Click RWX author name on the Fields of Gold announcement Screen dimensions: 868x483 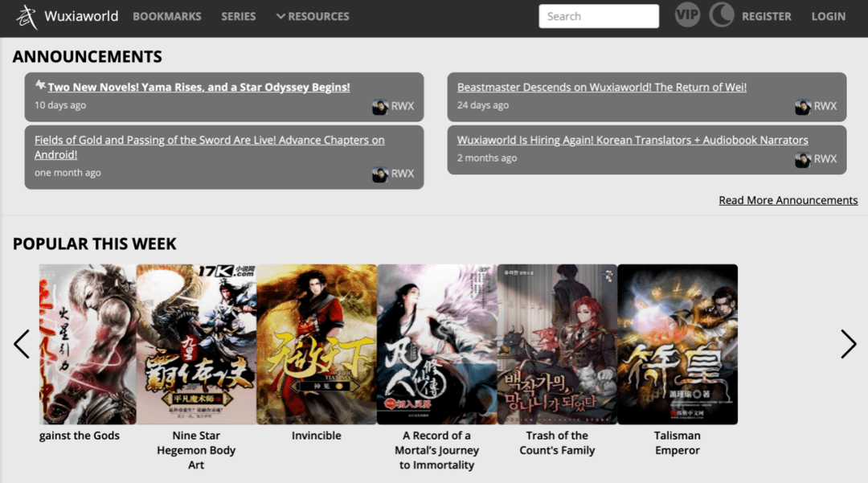403,174
